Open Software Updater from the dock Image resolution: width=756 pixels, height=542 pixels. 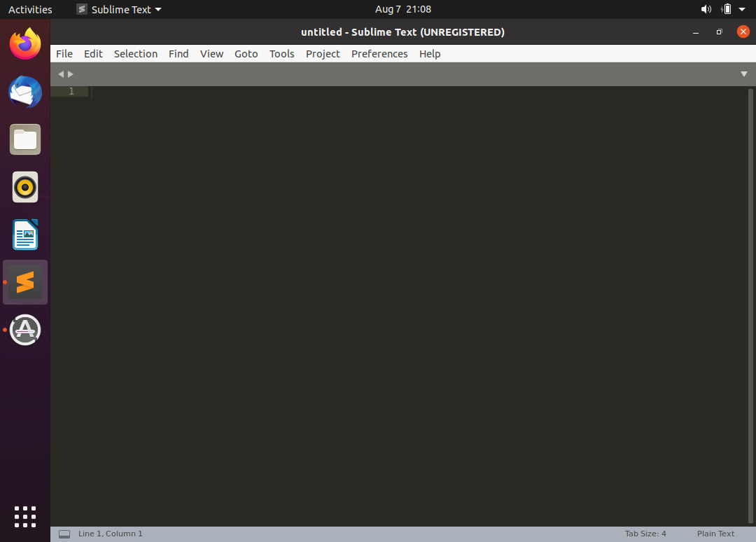[x=25, y=330]
